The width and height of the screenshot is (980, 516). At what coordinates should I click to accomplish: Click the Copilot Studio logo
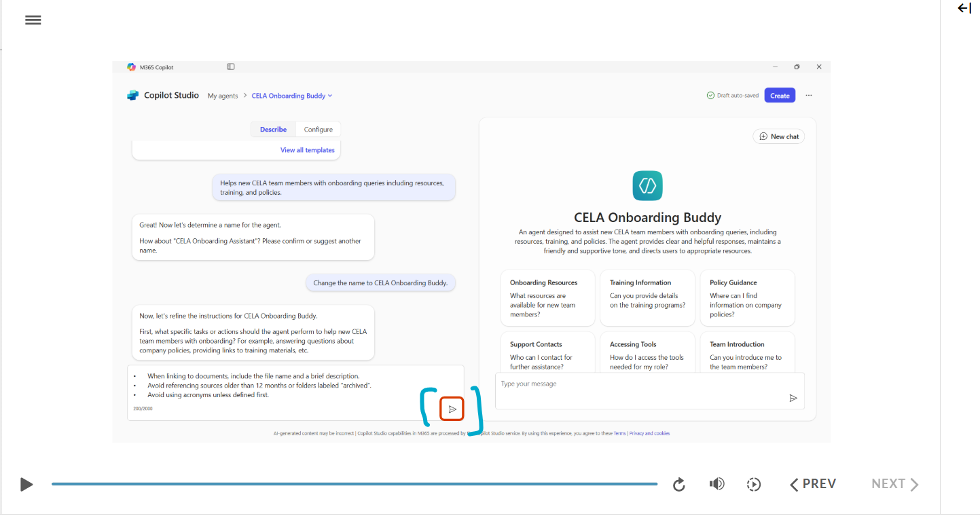[133, 96]
